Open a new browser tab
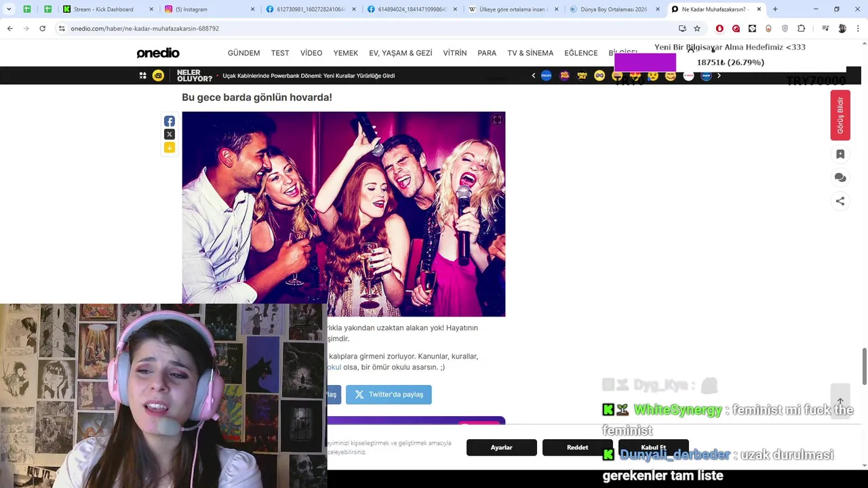 point(775,9)
